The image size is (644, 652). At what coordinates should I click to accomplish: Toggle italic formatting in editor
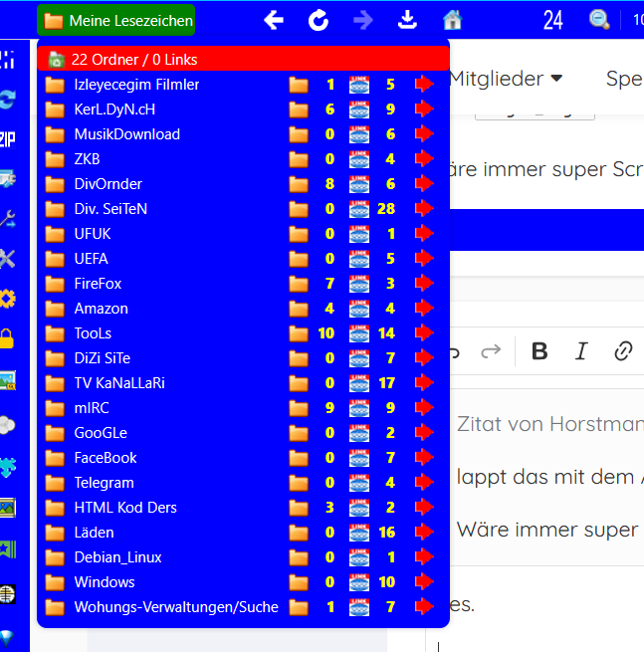(581, 351)
